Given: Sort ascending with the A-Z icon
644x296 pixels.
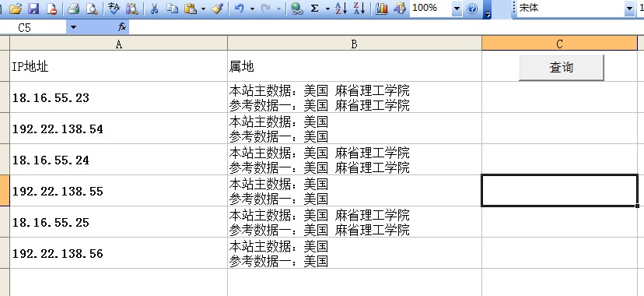Looking at the screenshot, I should pyautogui.click(x=341, y=9).
